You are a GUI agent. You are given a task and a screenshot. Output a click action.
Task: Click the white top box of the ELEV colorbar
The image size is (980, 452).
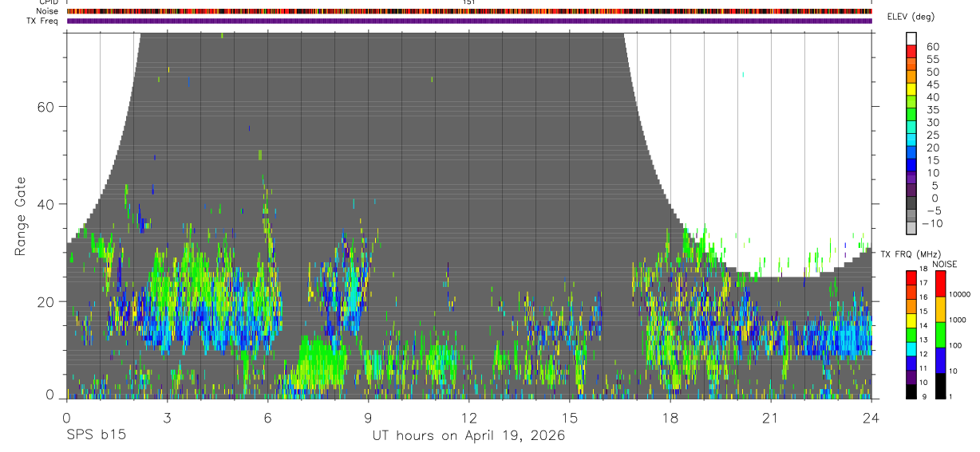point(911,38)
